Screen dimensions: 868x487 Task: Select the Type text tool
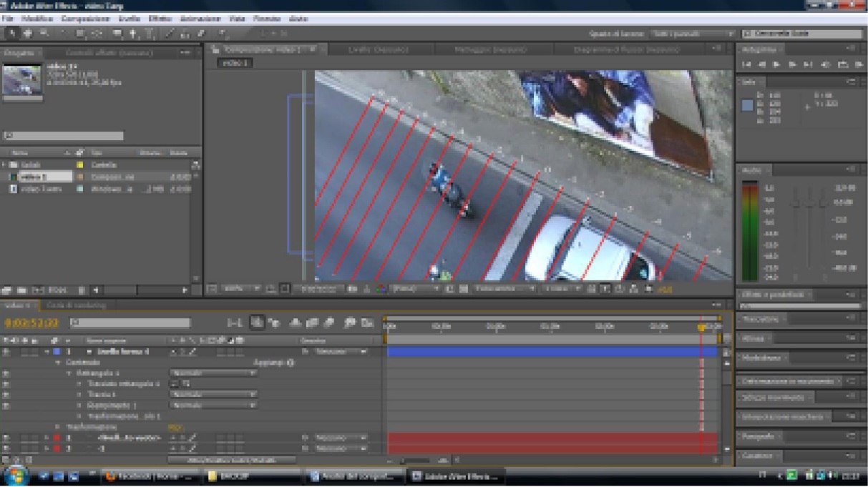[x=150, y=33]
